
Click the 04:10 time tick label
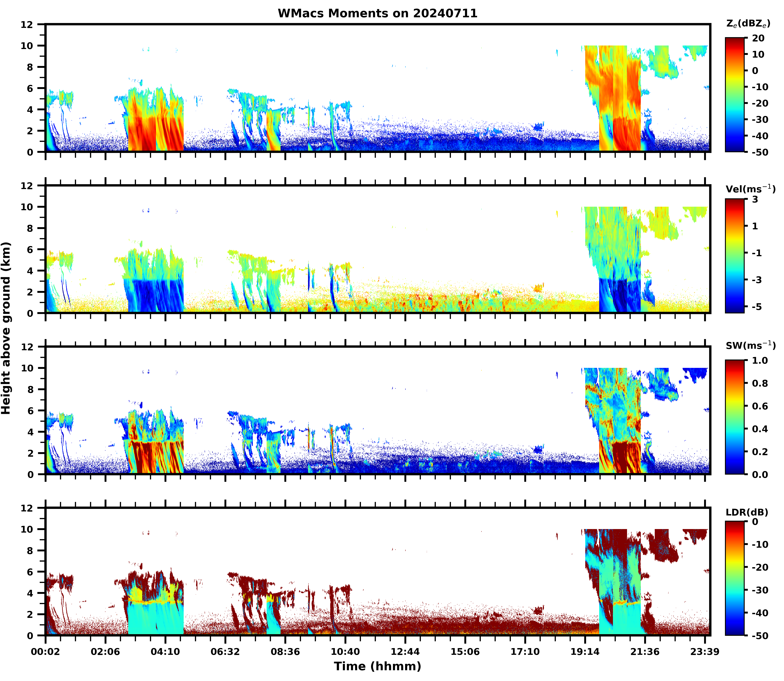[x=165, y=652]
